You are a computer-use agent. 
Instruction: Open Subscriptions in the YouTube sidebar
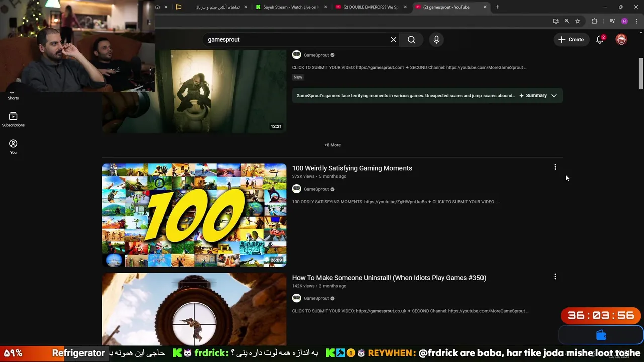(13, 120)
